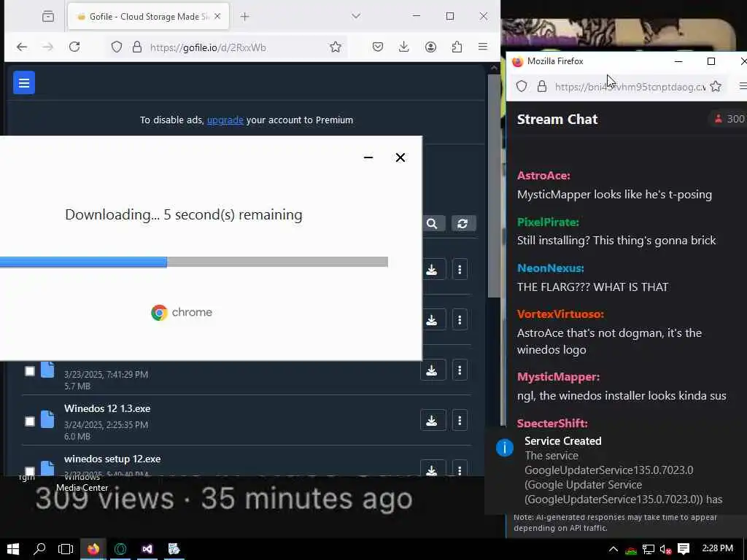Screen dimensions: 747x560
Task: Open Windows taskbar search
Action: 39,549
